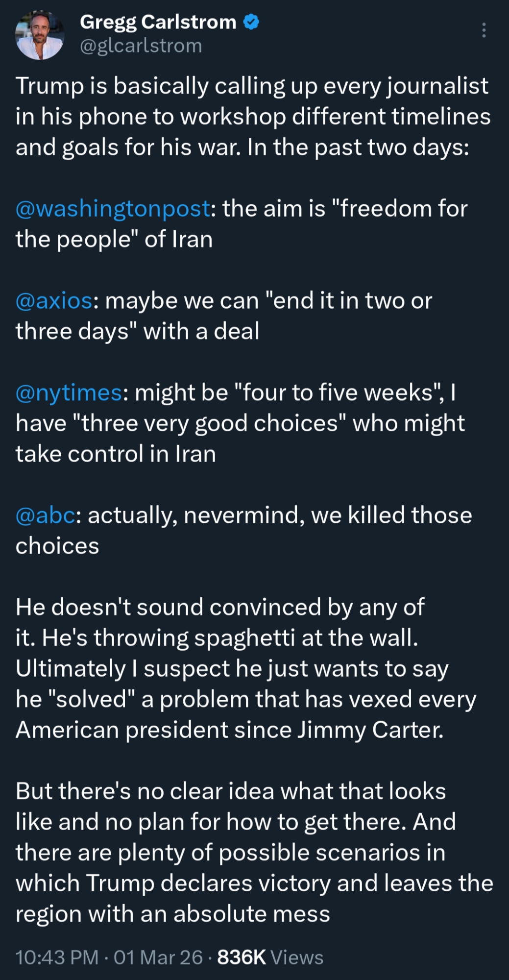This screenshot has height=980, width=509.
Task: Click the 836K Views count
Action: (270, 957)
